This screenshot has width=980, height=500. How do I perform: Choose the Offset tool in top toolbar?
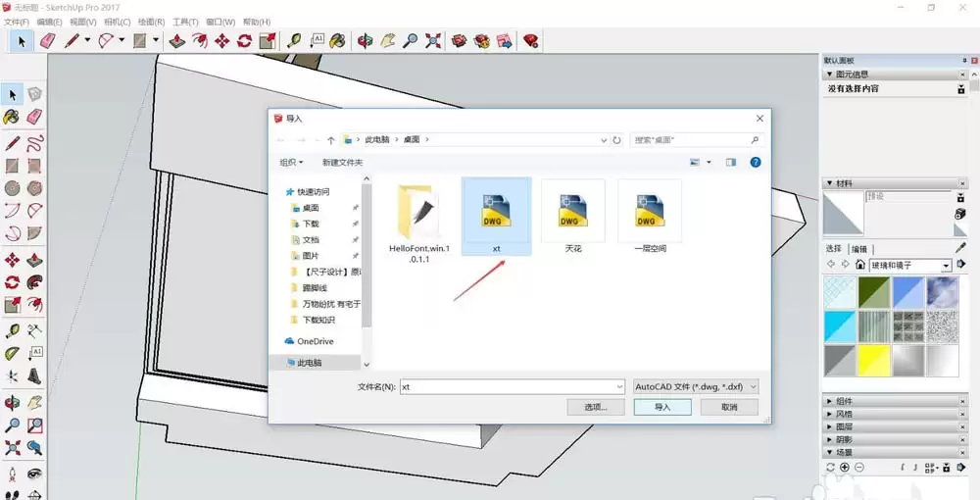click(199, 41)
